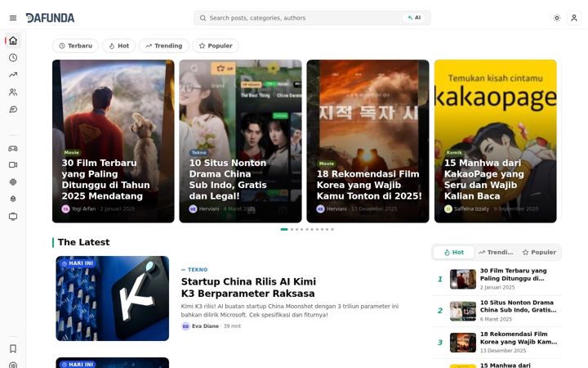Switch widget to the Hot tab
Screen dimensions: 588x368
point(454,253)
